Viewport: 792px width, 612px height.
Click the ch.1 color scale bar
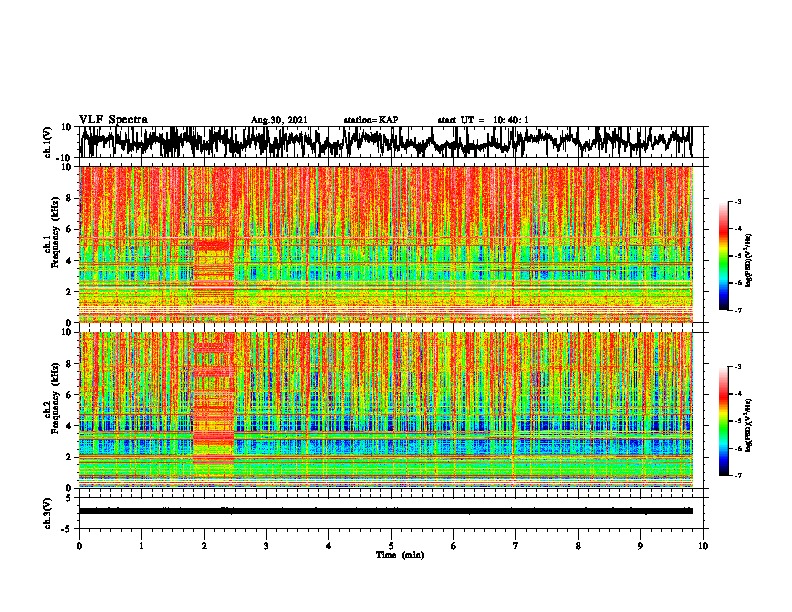point(723,256)
